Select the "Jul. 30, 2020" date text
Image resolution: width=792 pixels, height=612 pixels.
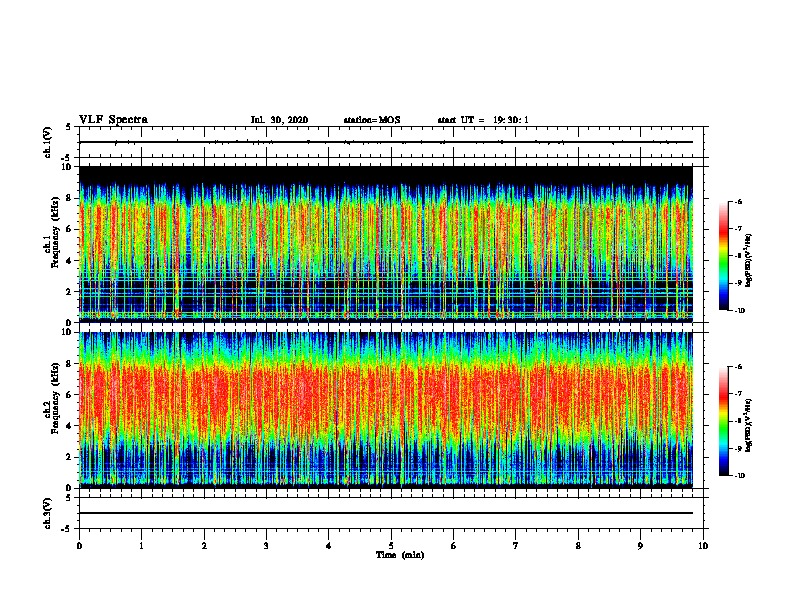click(279, 120)
